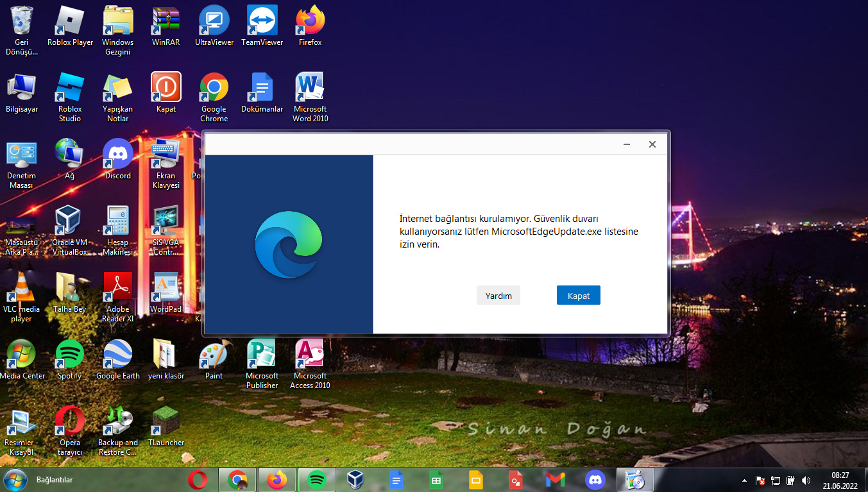Select the Google Chrome desktop shortcut
868x492 pixels.
[214, 97]
